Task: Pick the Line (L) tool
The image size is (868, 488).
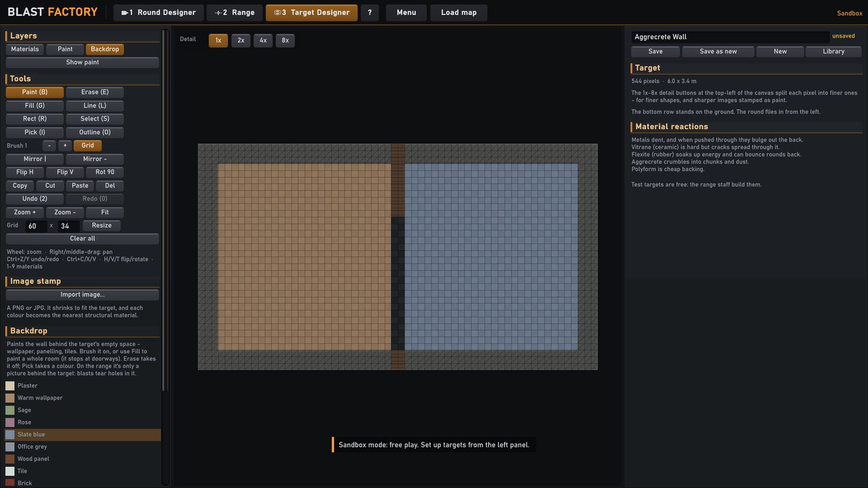Action: pos(95,105)
